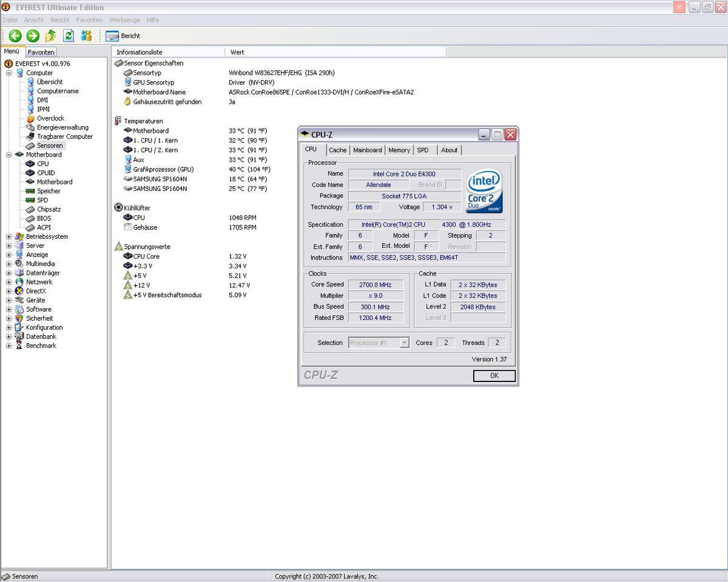Select the CPUID tree item
The image size is (728, 582).
click(x=45, y=173)
